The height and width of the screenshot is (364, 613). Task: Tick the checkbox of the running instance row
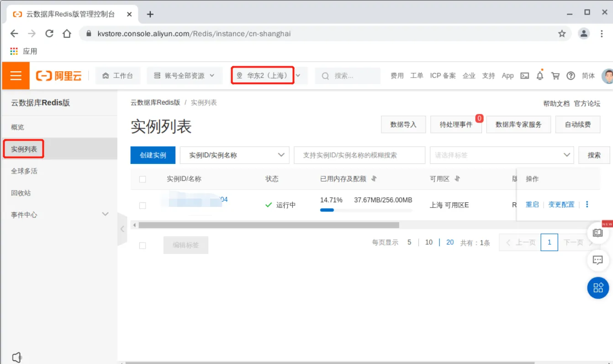pyautogui.click(x=143, y=206)
